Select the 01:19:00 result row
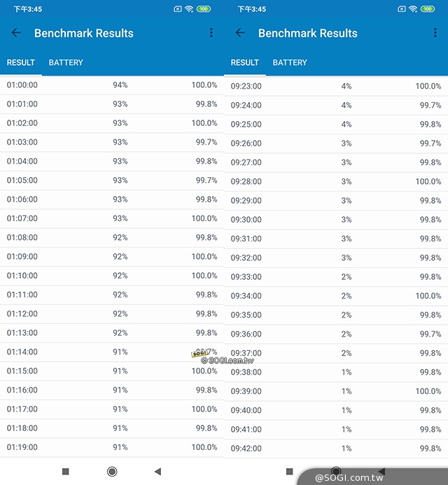 (112, 447)
